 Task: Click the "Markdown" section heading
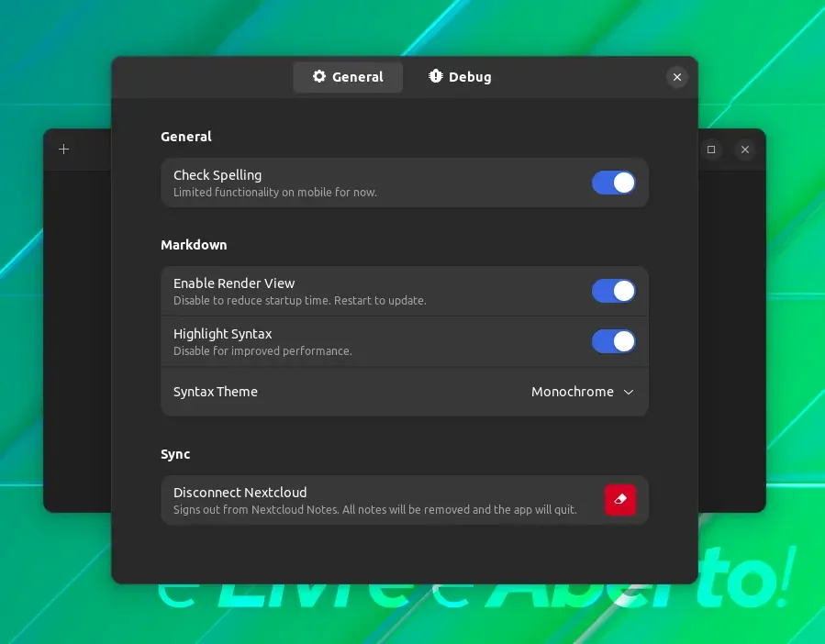pyautogui.click(x=194, y=245)
